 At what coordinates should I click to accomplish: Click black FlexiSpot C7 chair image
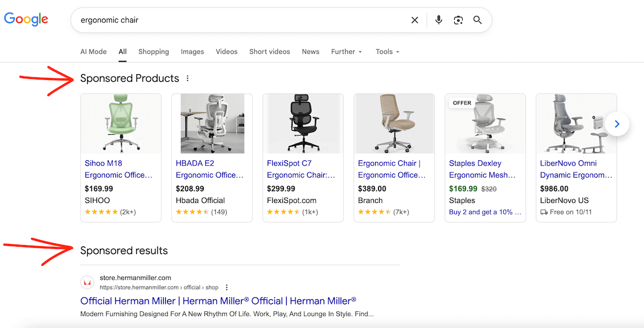click(304, 123)
